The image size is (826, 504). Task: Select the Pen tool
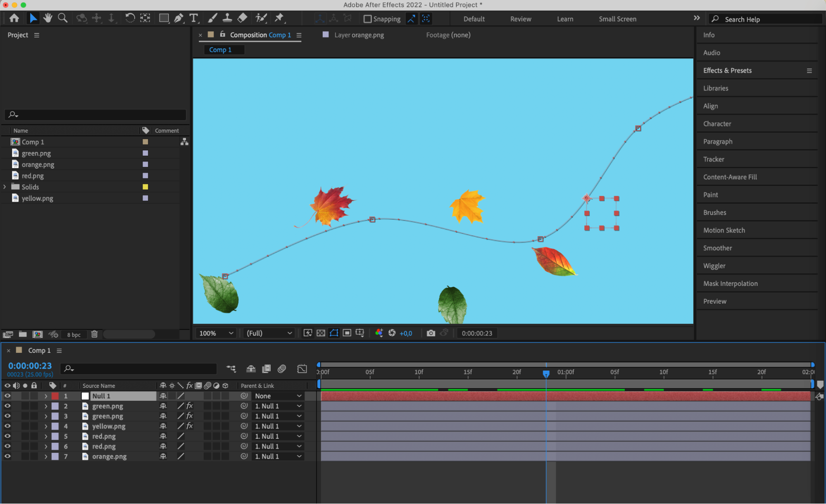tap(179, 18)
